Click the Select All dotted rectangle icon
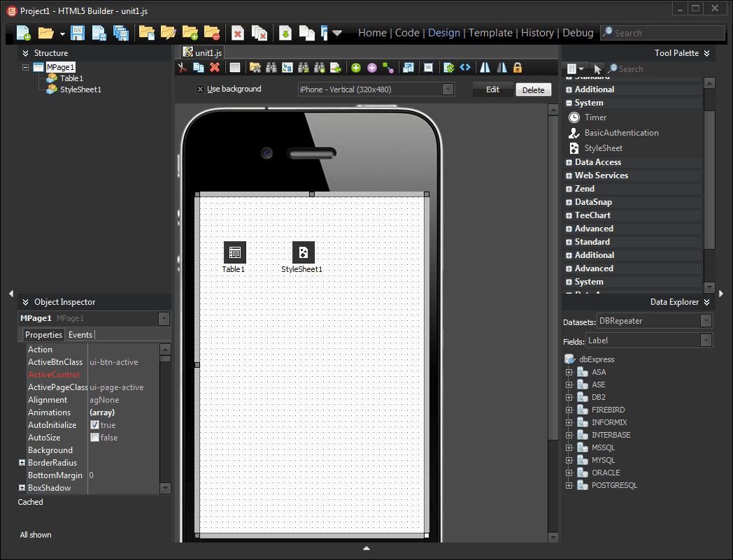Screen dimensions: 733x560 point(235,68)
